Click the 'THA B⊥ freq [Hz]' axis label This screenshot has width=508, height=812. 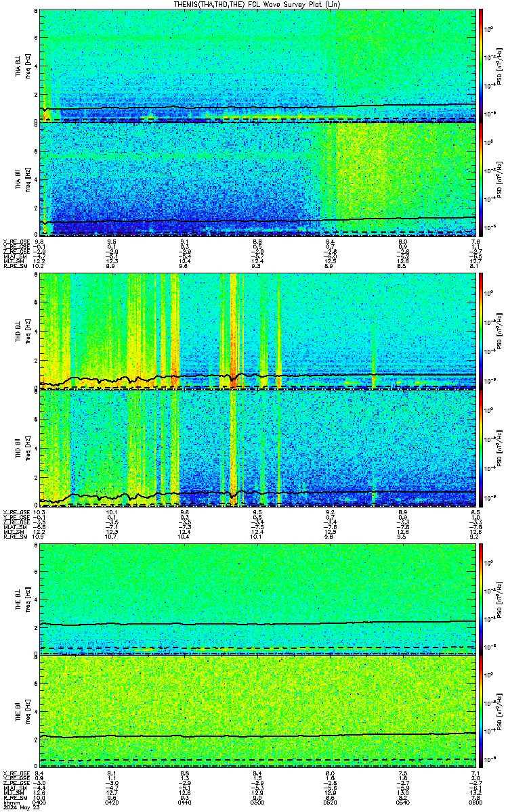22,66
